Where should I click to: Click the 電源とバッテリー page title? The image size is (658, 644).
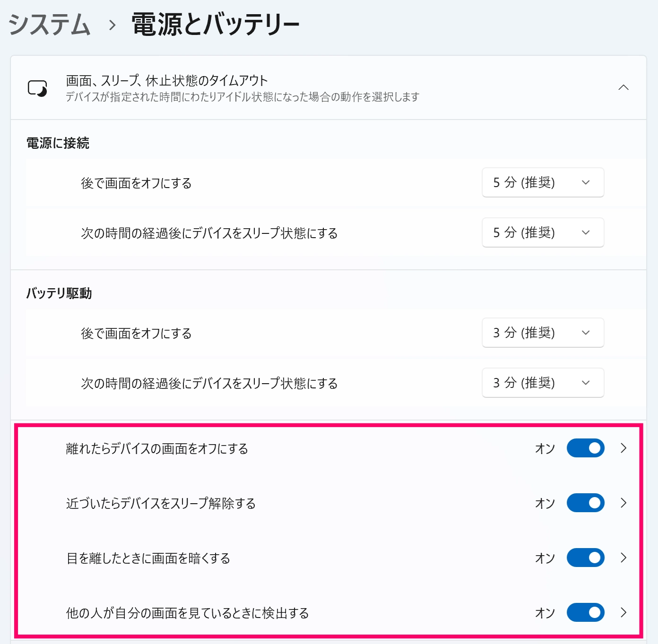tap(216, 25)
